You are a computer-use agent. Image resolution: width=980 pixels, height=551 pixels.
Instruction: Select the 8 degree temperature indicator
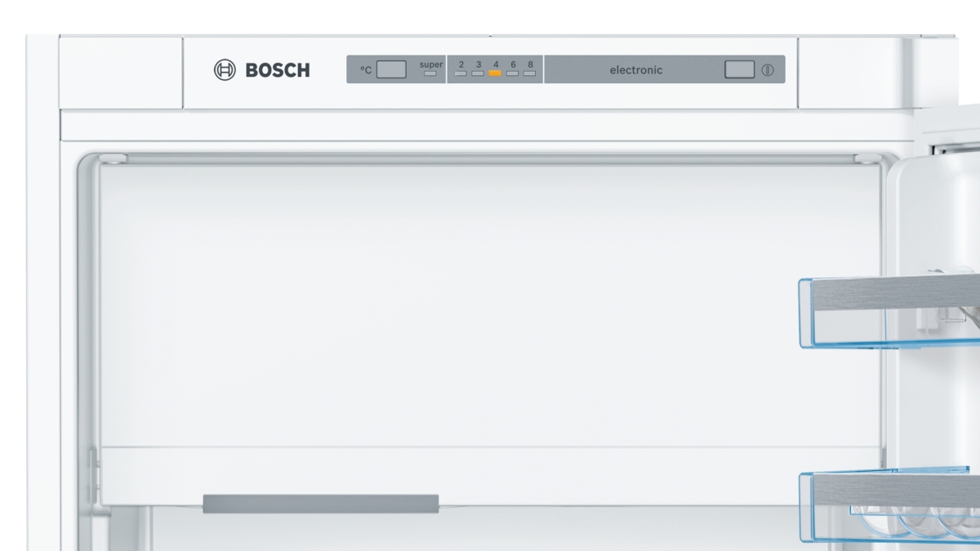[x=529, y=73]
